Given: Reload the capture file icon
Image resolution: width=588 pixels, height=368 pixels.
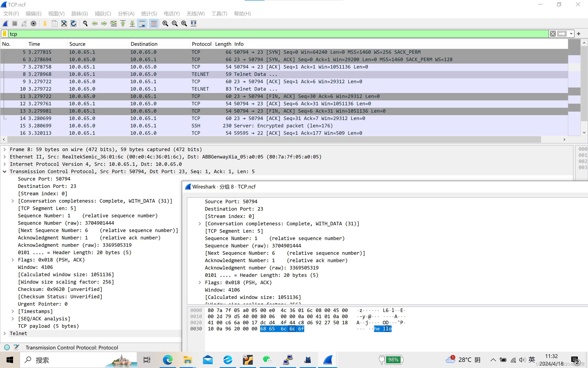Looking at the screenshot, I should click(73, 24).
